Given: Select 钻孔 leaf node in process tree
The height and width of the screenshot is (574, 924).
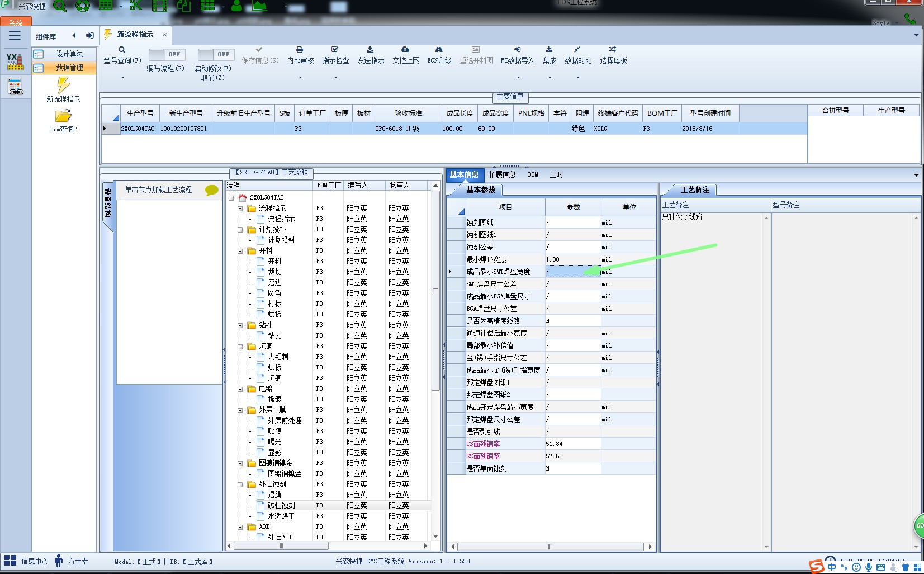Looking at the screenshot, I should pyautogui.click(x=274, y=336).
